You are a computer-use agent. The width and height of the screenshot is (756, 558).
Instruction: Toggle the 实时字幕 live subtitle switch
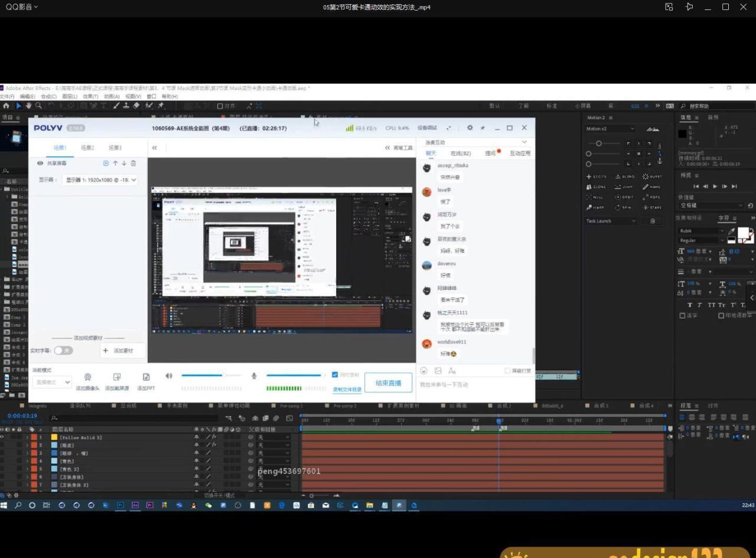(63, 351)
